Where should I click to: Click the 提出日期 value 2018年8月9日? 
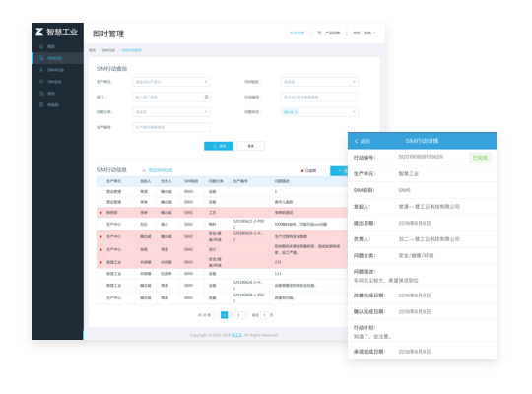tap(415, 224)
